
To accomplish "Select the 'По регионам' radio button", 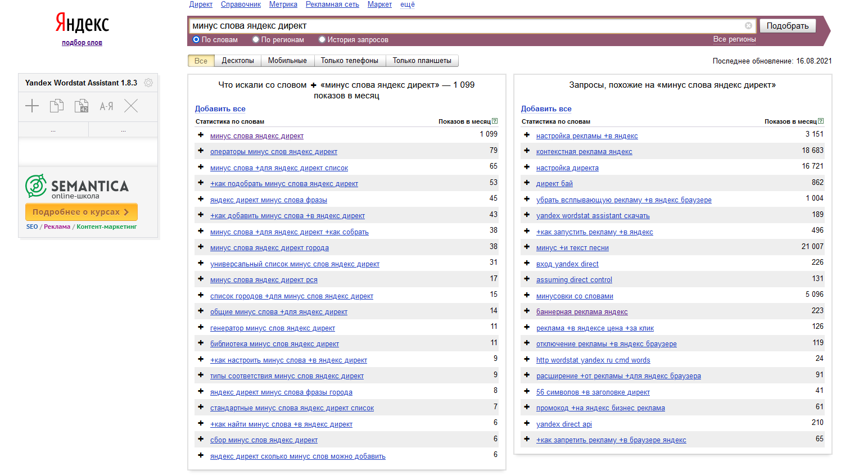I will 256,39.
